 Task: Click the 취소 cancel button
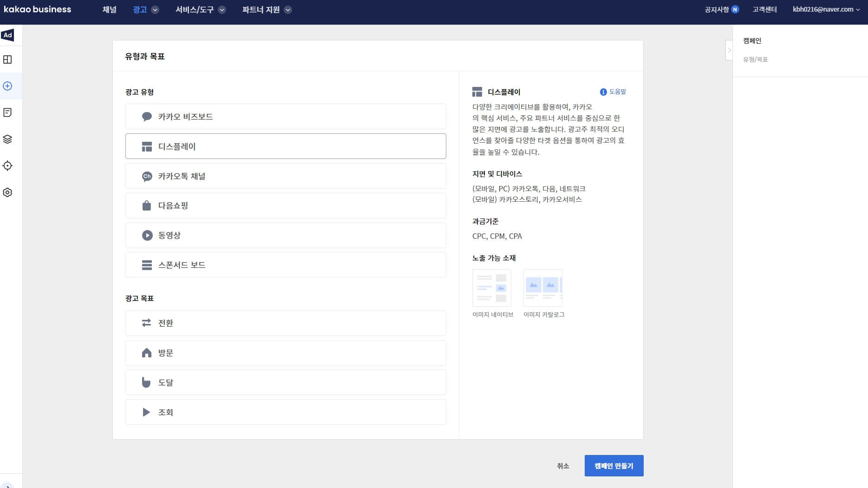pos(563,466)
